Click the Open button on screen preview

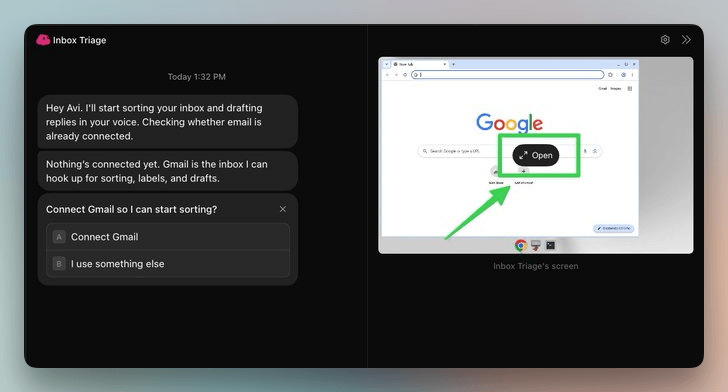click(x=535, y=155)
